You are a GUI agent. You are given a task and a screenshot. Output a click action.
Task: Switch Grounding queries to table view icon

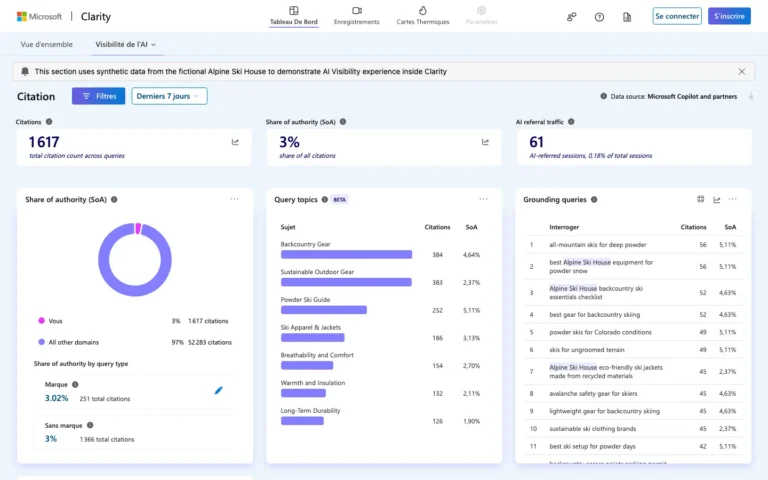click(700, 199)
